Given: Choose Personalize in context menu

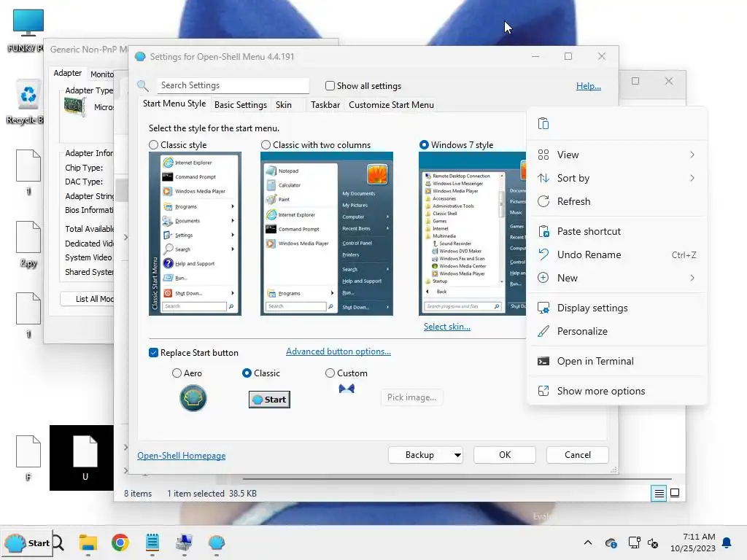Looking at the screenshot, I should (616, 332).
